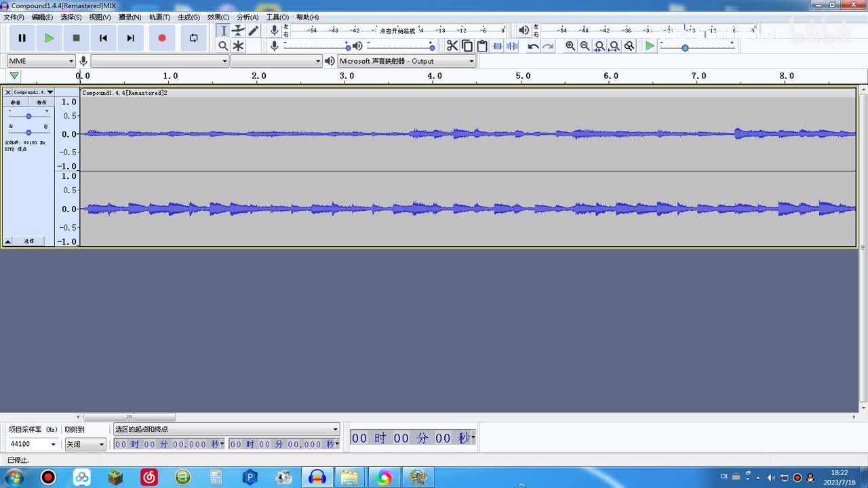This screenshot has height=488, width=868.
Task: Open the project sample rate 44100 dropdown
Action: tap(33, 445)
